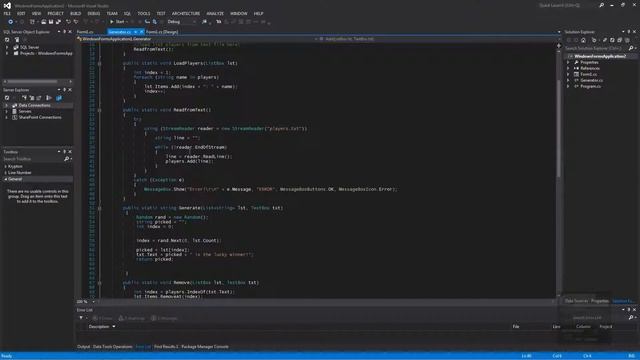Click the Description column header in Error List

(99, 327)
